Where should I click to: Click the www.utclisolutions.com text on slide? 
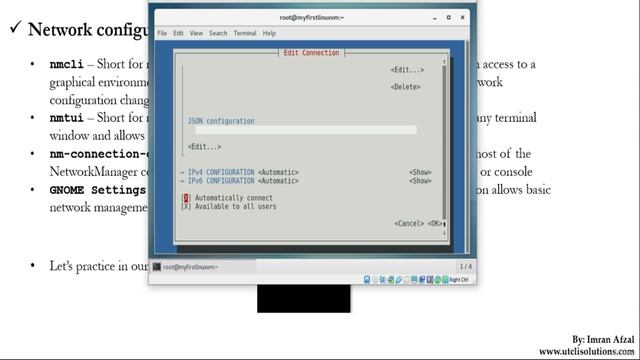(587, 351)
